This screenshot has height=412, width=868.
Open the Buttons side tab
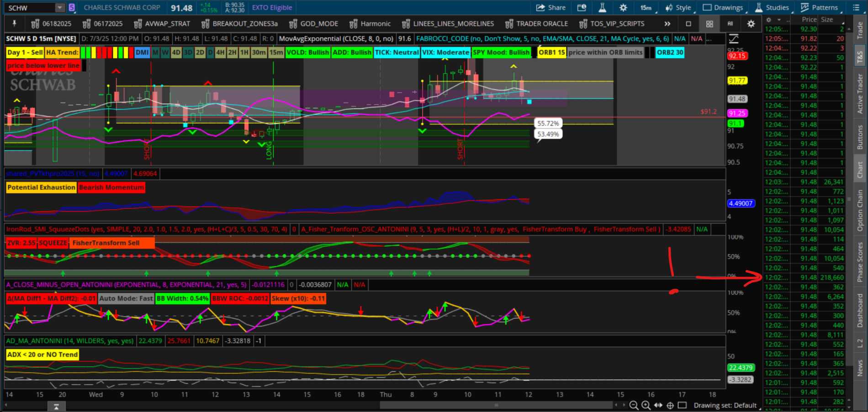[x=860, y=137]
